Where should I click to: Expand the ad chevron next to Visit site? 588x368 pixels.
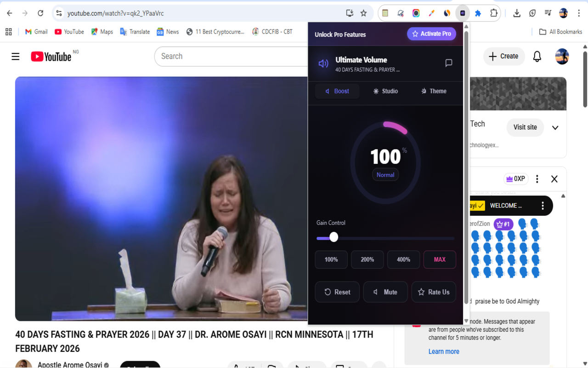point(555,127)
